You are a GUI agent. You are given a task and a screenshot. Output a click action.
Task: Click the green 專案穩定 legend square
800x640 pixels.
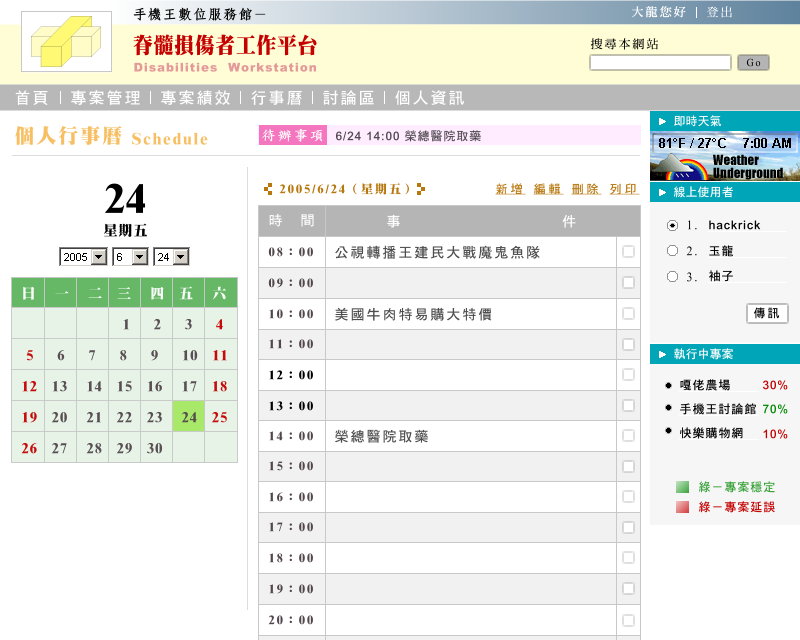click(682, 487)
